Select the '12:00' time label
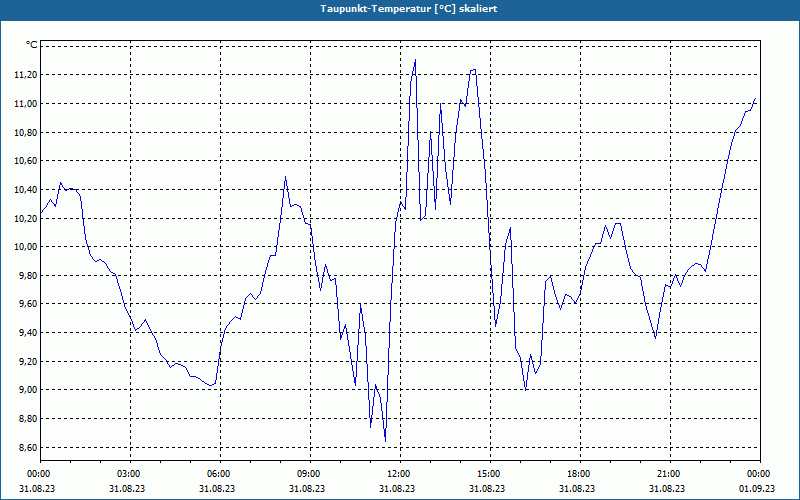The height and width of the screenshot is (500, 800). pyautogui.click(x=400, y=474)
